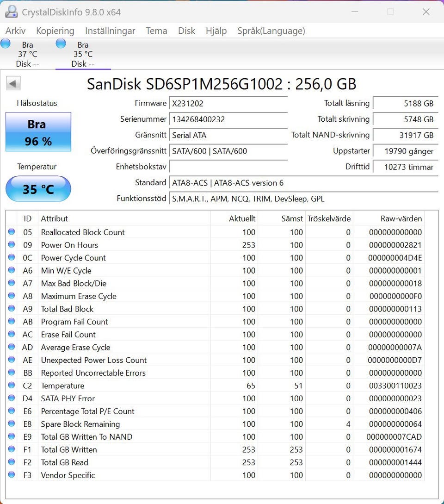This screenshot has height=504, width=444.
Task: Click status dot for Total GB Written
Action: coord(12,449)
